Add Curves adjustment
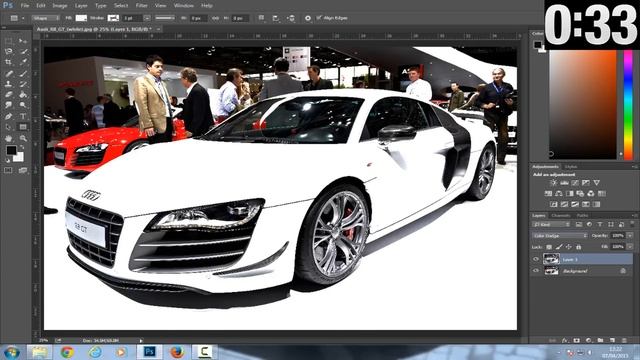The image size is (640, 360). tap(575, 183)
